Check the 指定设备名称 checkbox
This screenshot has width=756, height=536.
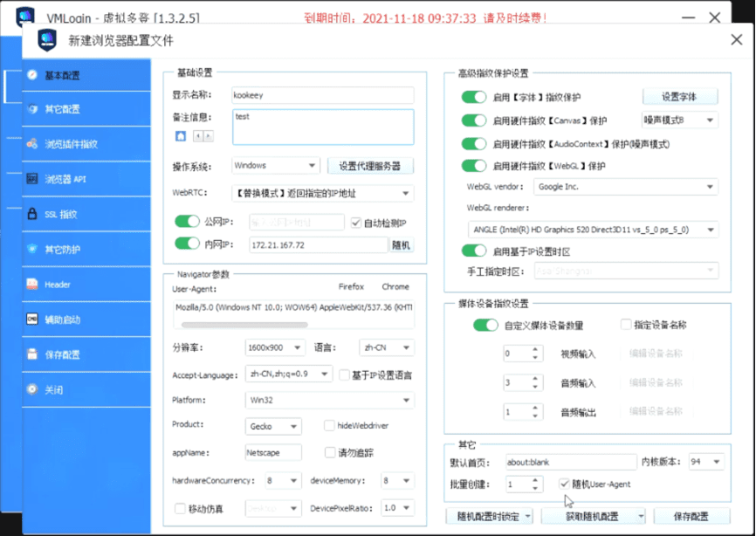pyautogui.click(x=626, y=325)
